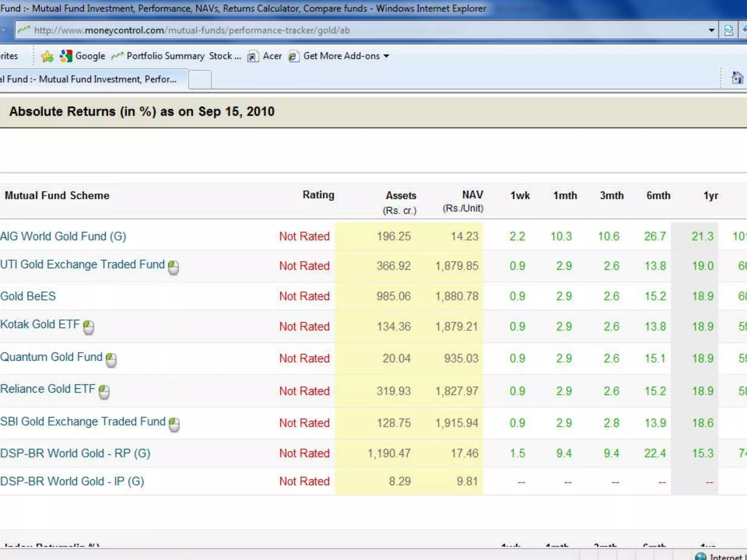Open the DSP-BR World Gold - RP (G) link

pos(75,453)
